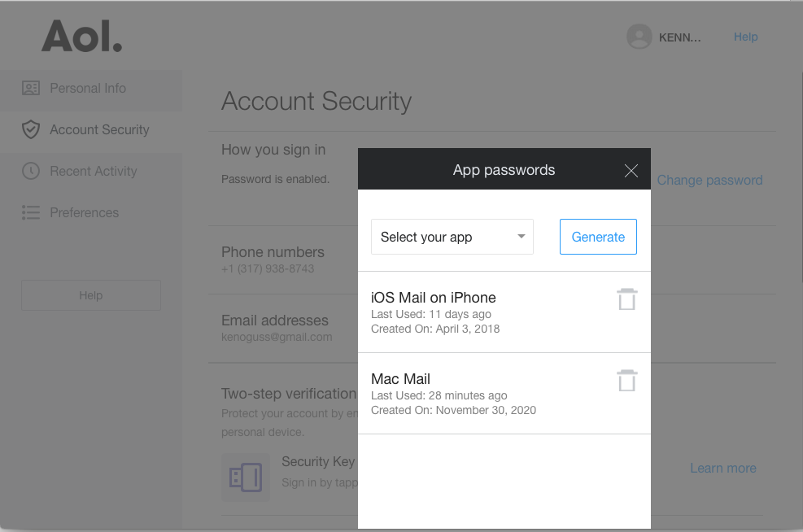Click the Generate button
The image size is (803, 532).
click(x=598, y=237)
